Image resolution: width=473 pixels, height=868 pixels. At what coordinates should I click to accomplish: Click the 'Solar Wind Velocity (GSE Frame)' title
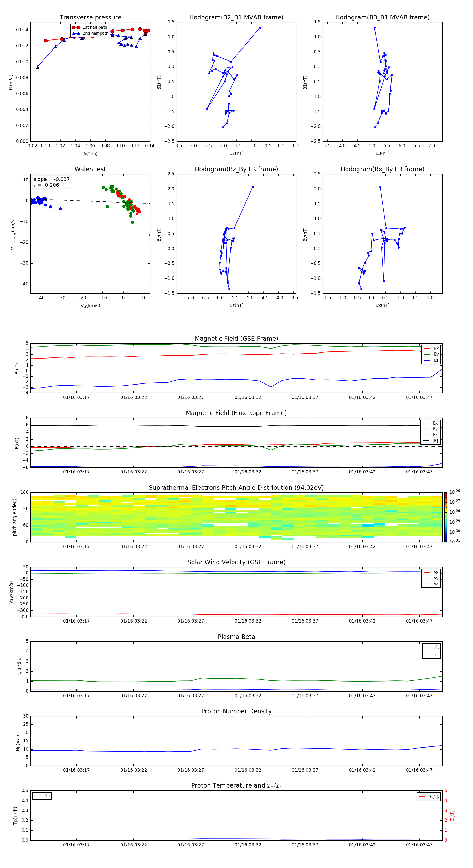(x=236, y=562)
